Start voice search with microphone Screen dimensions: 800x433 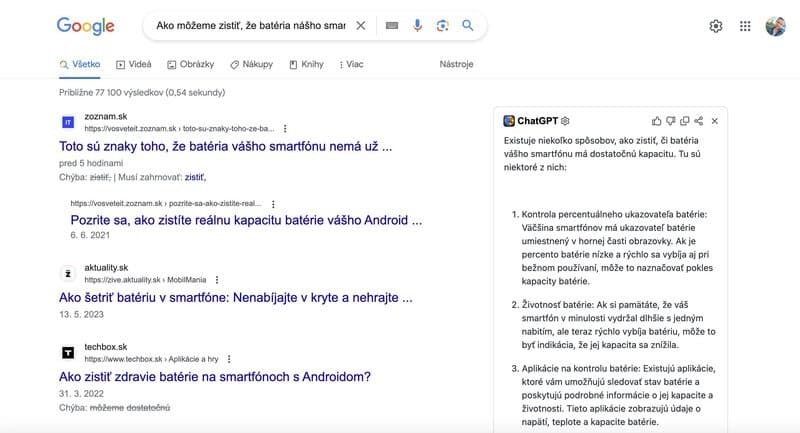417,26
